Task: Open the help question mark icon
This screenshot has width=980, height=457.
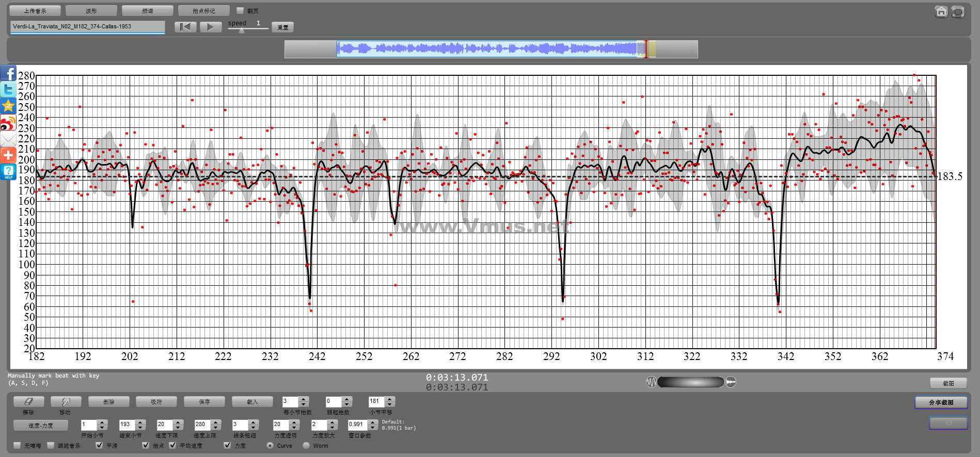Action: [8, 172]
